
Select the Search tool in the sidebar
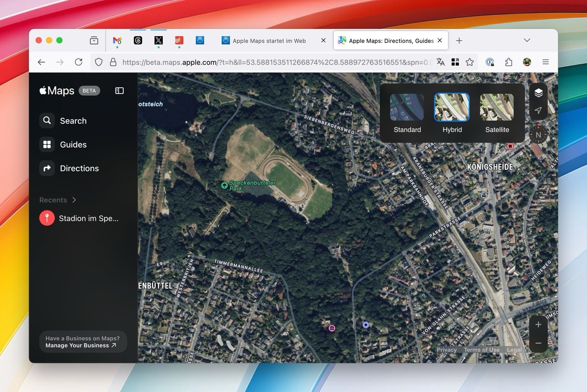[x=72, y=120]
